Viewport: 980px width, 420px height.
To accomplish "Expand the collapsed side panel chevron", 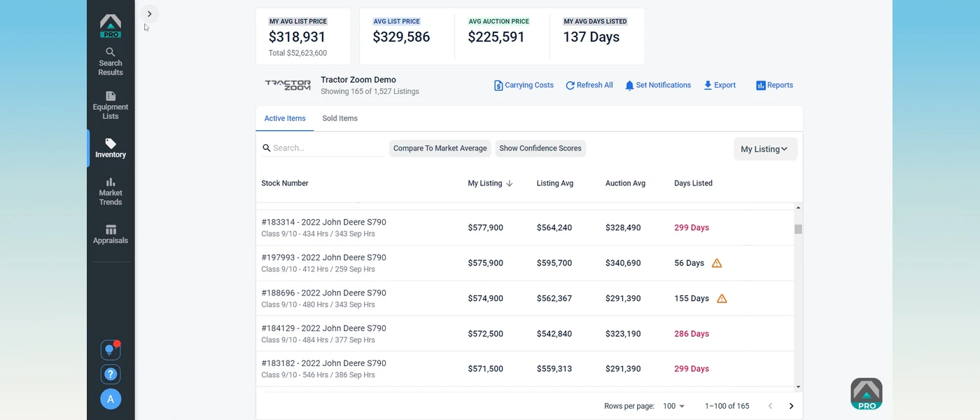I will [x=149, y=14].
